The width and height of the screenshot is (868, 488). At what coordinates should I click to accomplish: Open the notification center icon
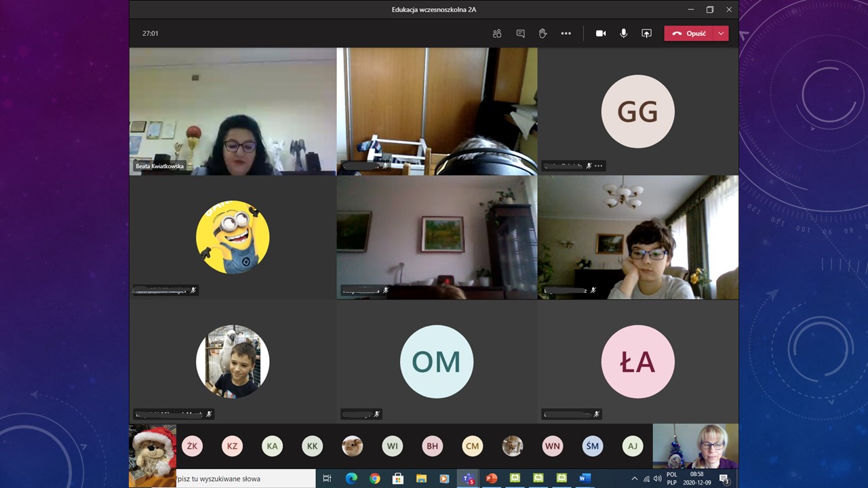tap(724, 479)
